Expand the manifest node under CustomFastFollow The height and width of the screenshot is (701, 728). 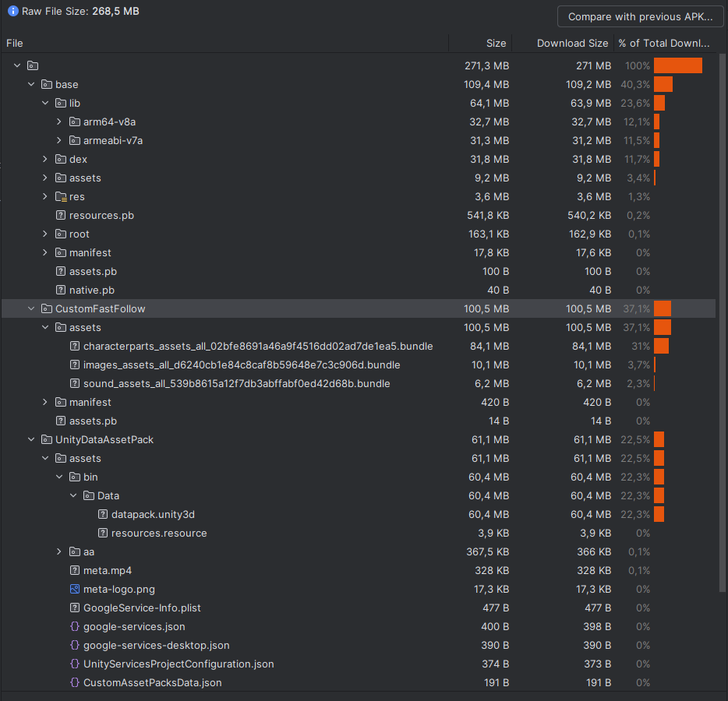[x=45, y=402]
